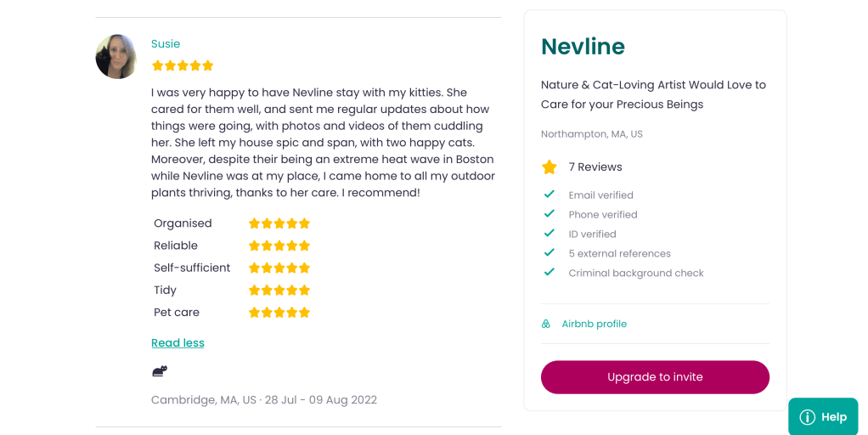Click the Nevline sitter name heading

point(583,47)
